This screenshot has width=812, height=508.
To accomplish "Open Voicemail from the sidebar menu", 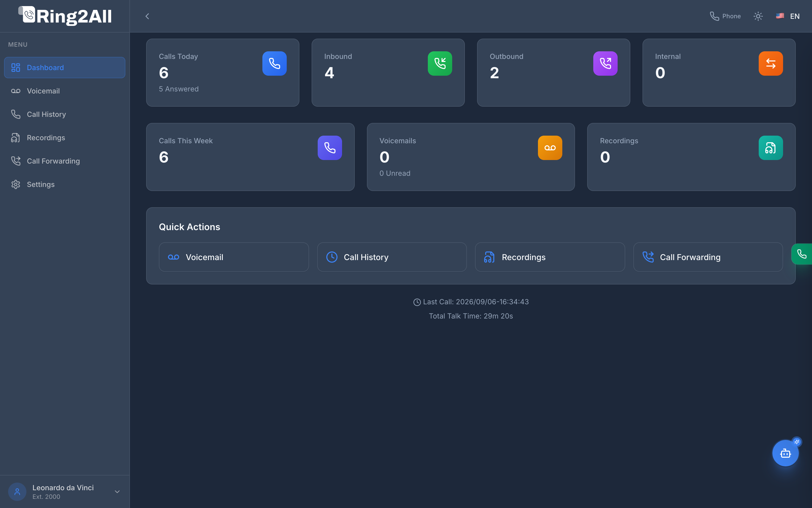I will 64,91.
